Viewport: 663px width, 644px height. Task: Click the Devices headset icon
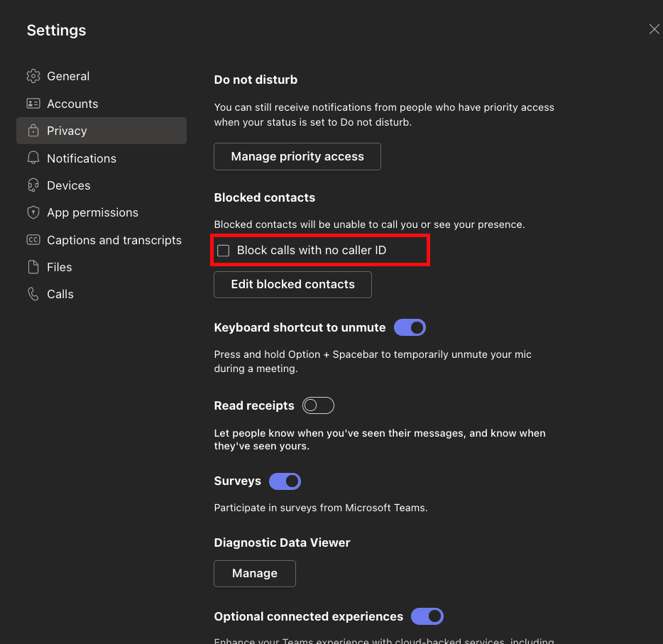(x=33, y=185)
